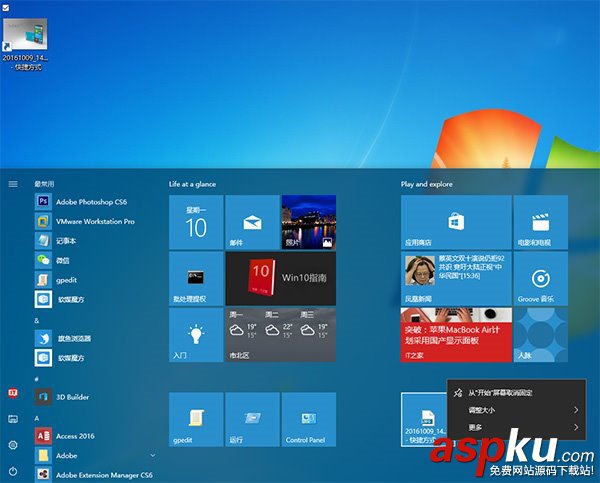Open the 更多 More submenu
Viewport: 600px width, 483px height.
point(516,427)
